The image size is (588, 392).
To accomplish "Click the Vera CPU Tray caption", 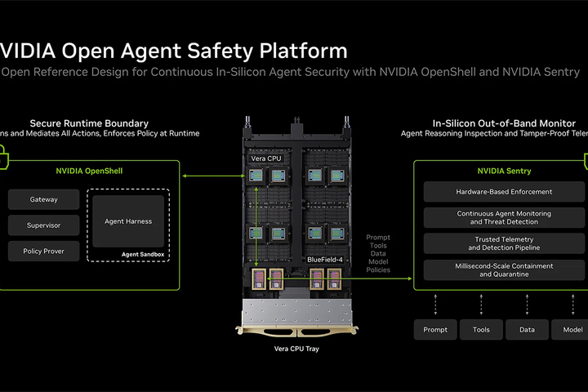I will pyautogui.click(x=296, y=349).
